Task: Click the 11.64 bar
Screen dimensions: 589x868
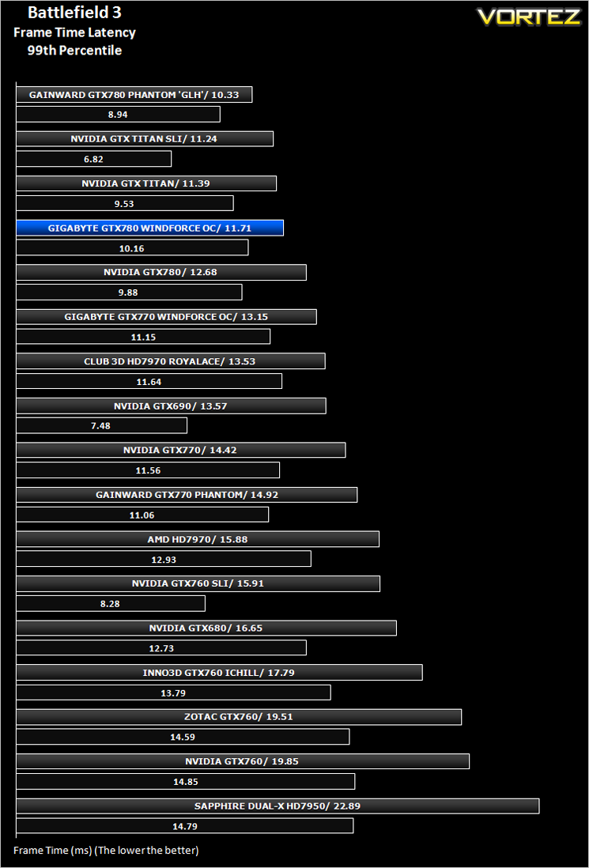Action: pos(149,381)
